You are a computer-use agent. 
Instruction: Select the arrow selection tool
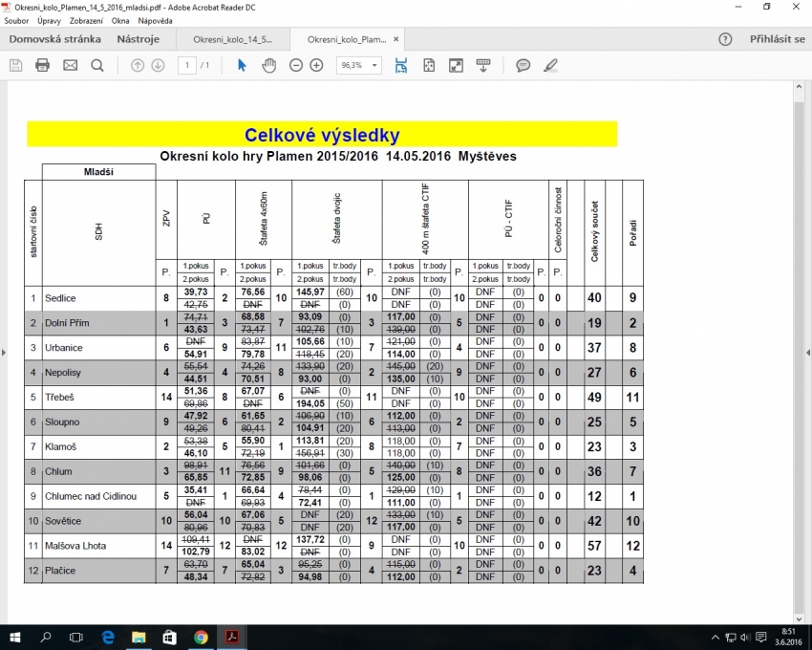[242, 65]
